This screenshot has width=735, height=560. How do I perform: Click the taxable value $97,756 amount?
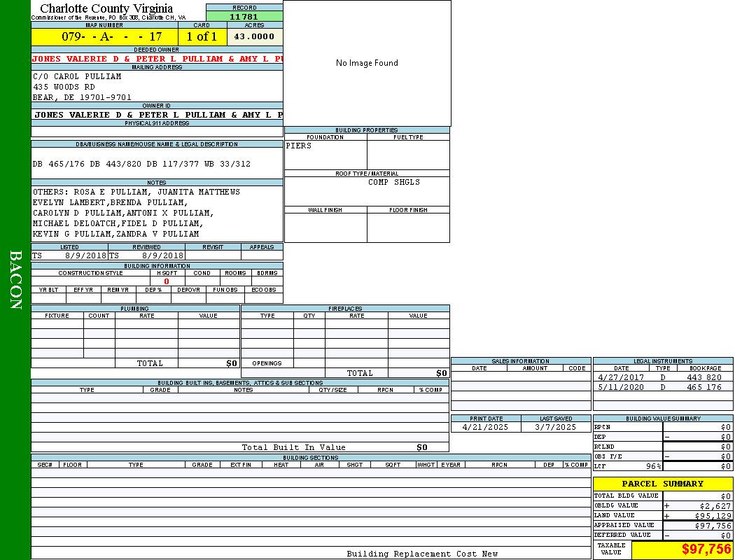[x=706, y=550]
